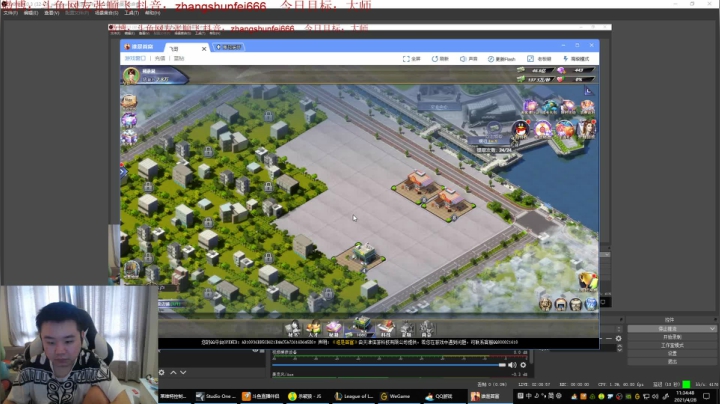Image resolution: width=720 pixels, height=404 pixels.
Task: Click OBS studio mode button
Action: [672, 345]
